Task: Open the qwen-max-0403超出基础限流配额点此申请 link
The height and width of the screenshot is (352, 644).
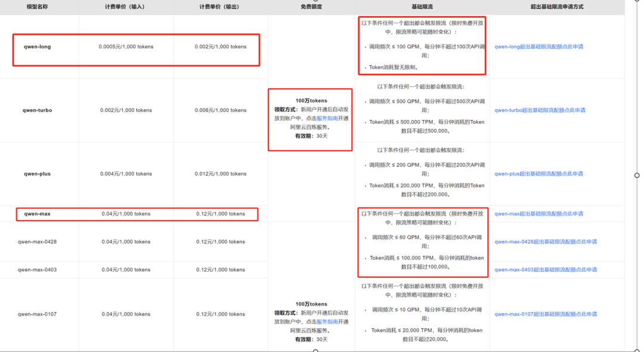Action: point(546,270)
